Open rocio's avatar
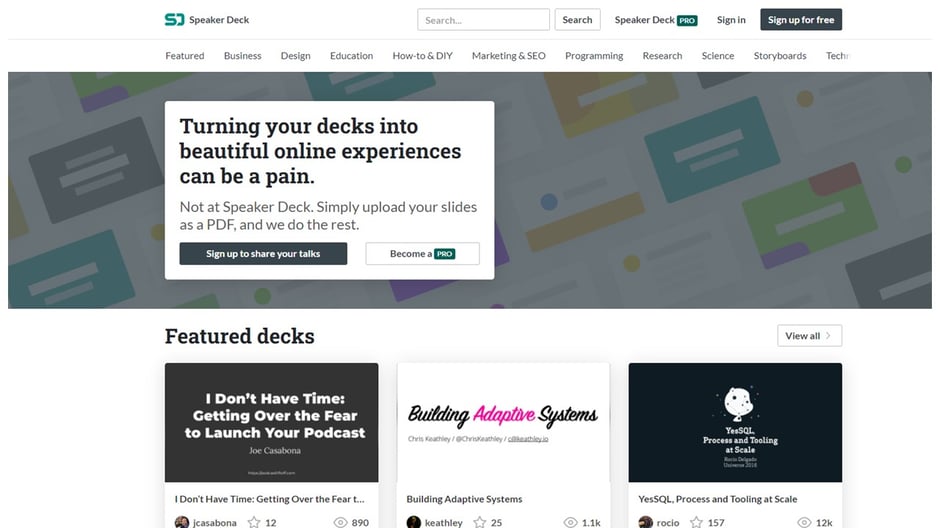This screenshot has height=528, width=940. pos(646,522)
